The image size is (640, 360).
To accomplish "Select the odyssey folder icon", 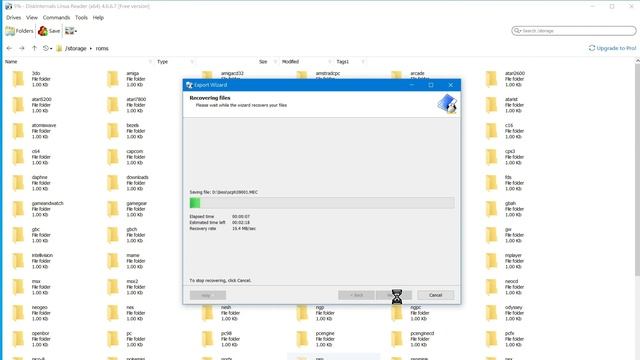I will tap(491, 313).
